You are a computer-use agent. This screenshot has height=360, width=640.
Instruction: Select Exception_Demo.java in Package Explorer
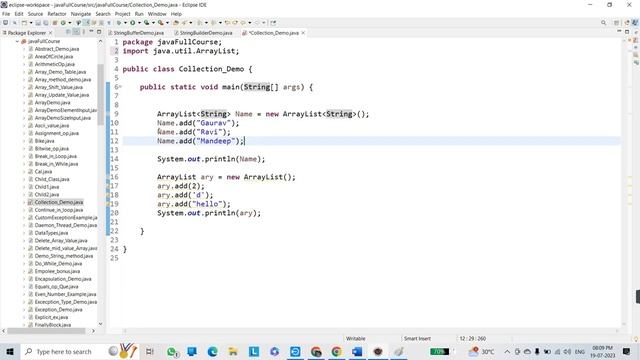[58, 310]
